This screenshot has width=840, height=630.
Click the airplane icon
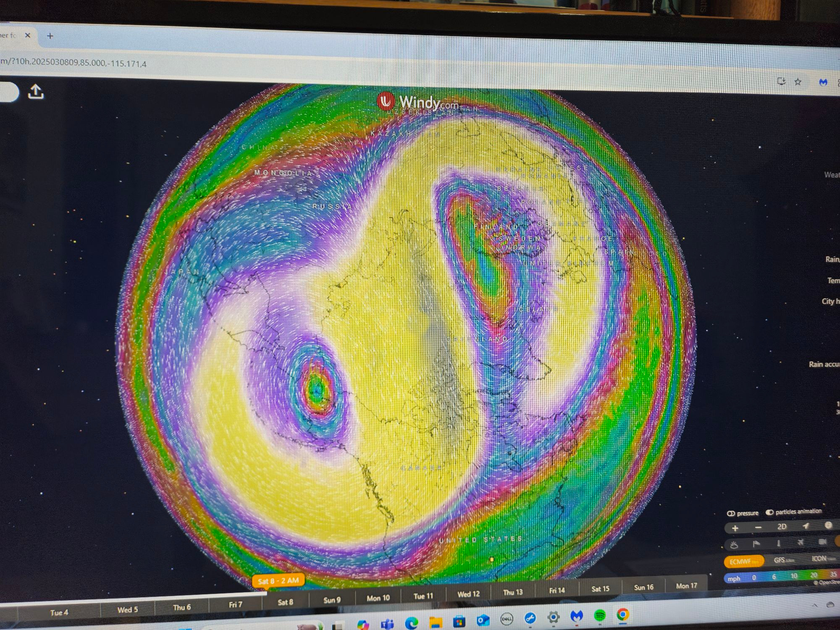click(x=801, y=543)
